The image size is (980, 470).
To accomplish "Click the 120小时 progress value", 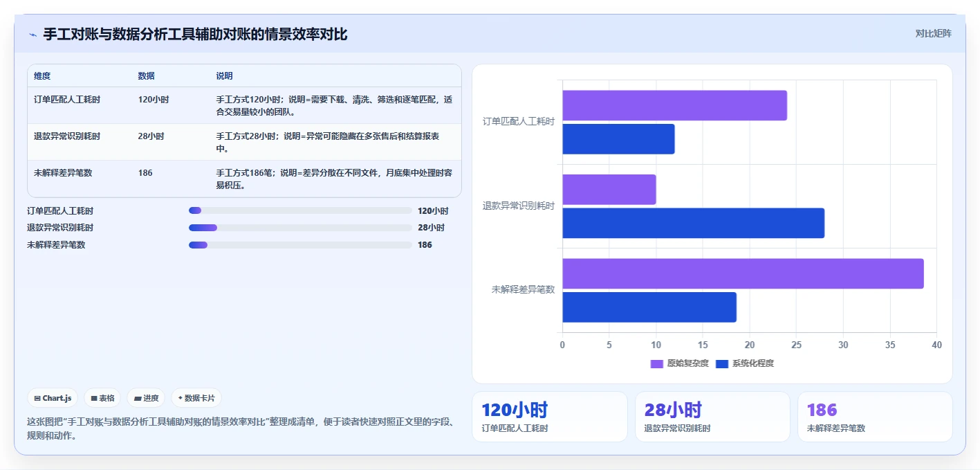I will pos(433,211).
